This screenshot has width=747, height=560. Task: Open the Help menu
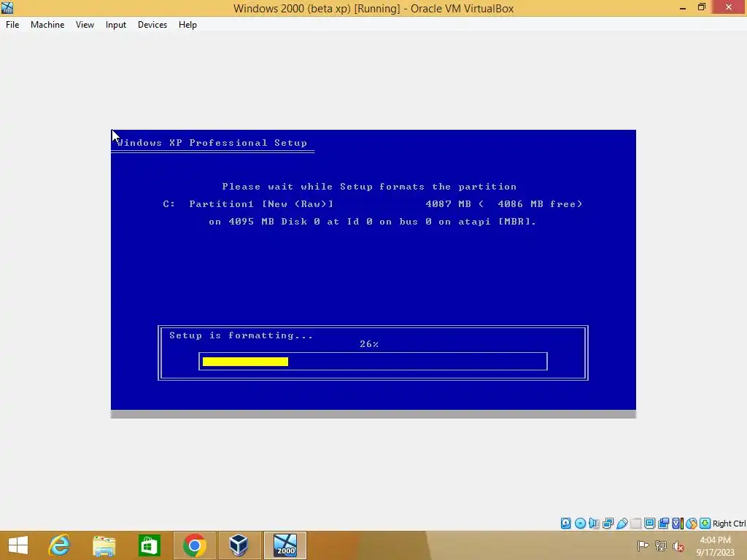pos(187,25)
